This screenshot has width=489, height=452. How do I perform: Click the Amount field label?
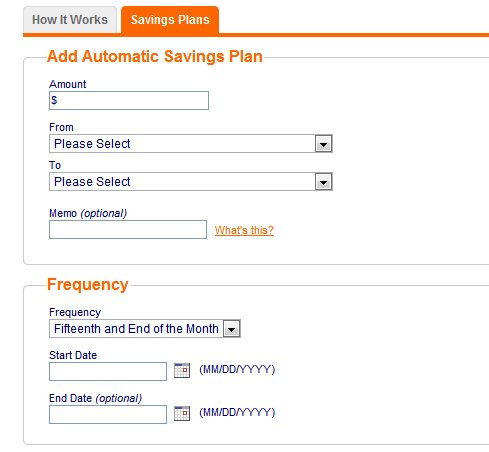coord(68,84)
